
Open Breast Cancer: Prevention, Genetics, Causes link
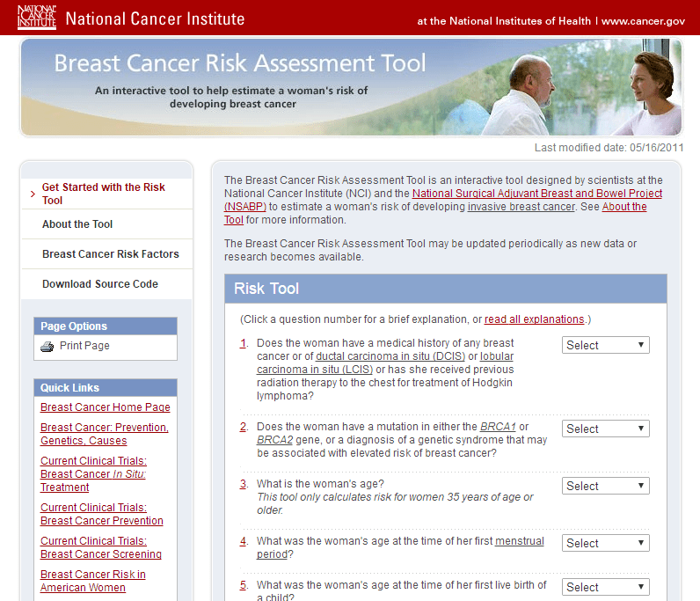pyautogui.click(x=105, y=434)
